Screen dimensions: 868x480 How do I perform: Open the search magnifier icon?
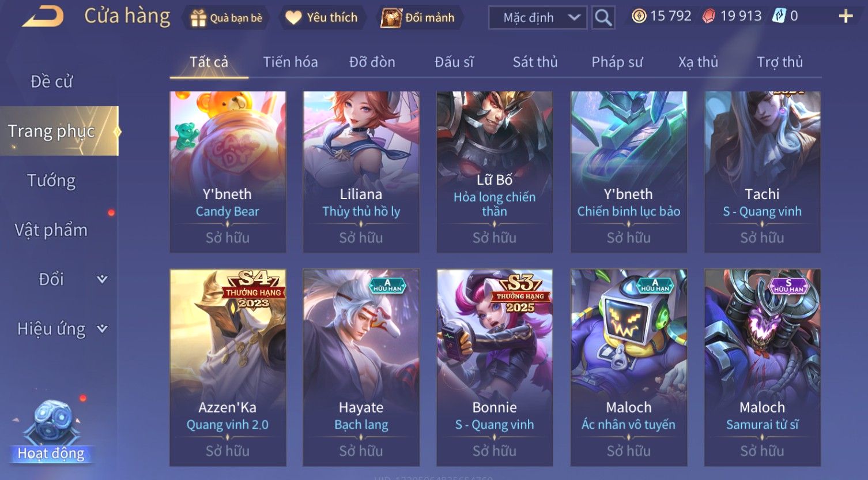point(603,18)
